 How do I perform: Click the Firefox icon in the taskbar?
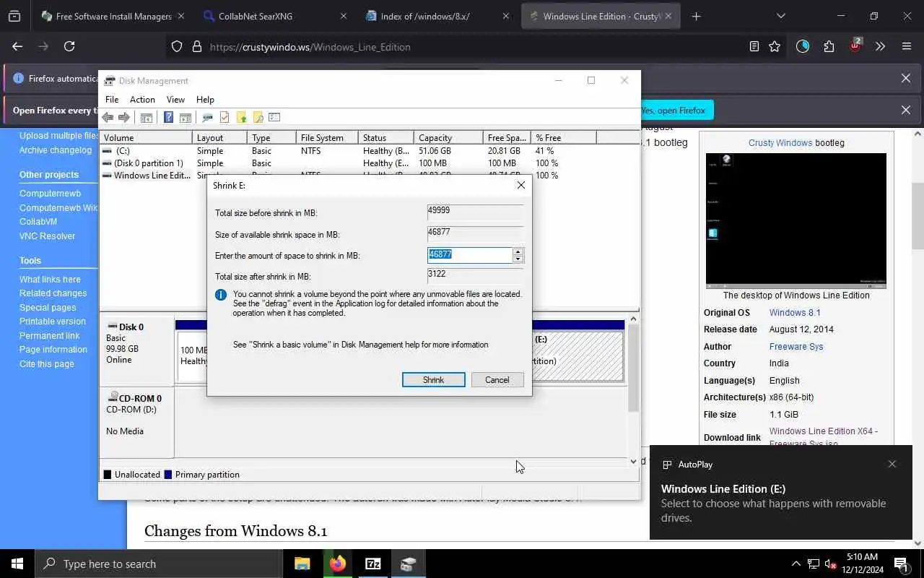click(338, 564)
